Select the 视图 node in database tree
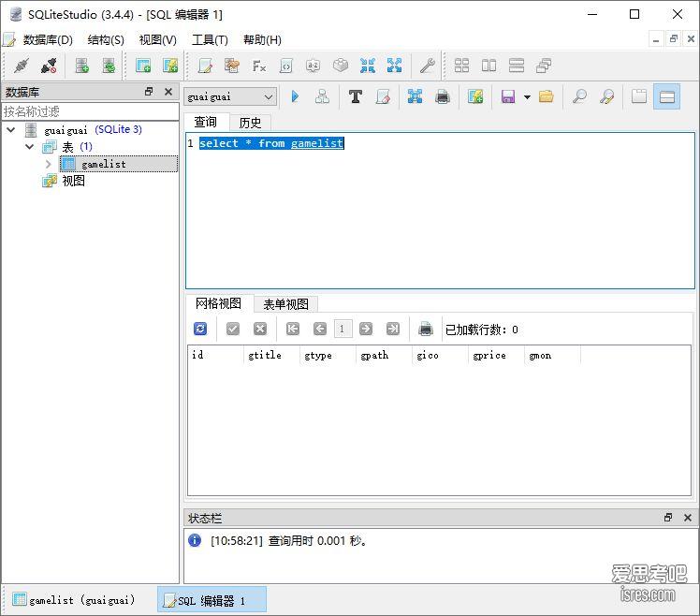Image resolution: width=700 pixels, height=616 pixels. click(73, 181)
